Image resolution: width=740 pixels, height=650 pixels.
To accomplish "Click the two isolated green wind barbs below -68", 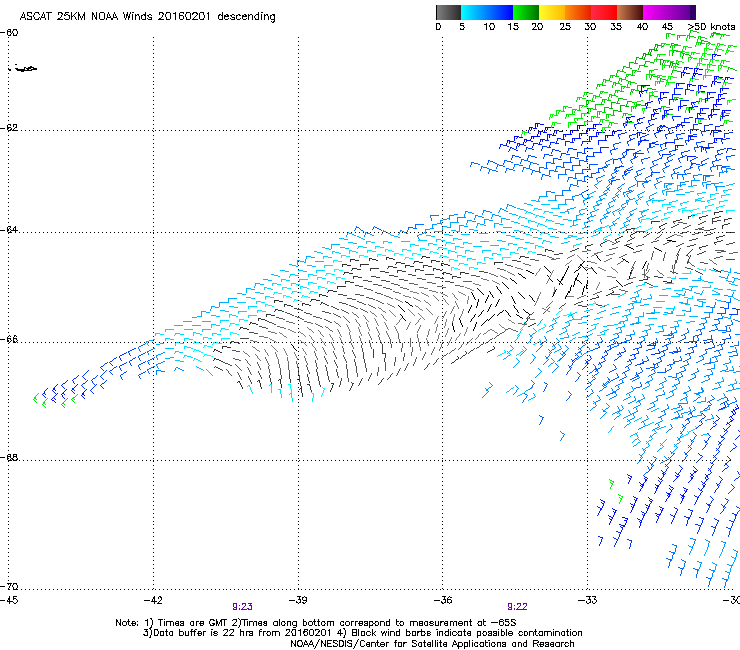I will [x=616, y=491].
